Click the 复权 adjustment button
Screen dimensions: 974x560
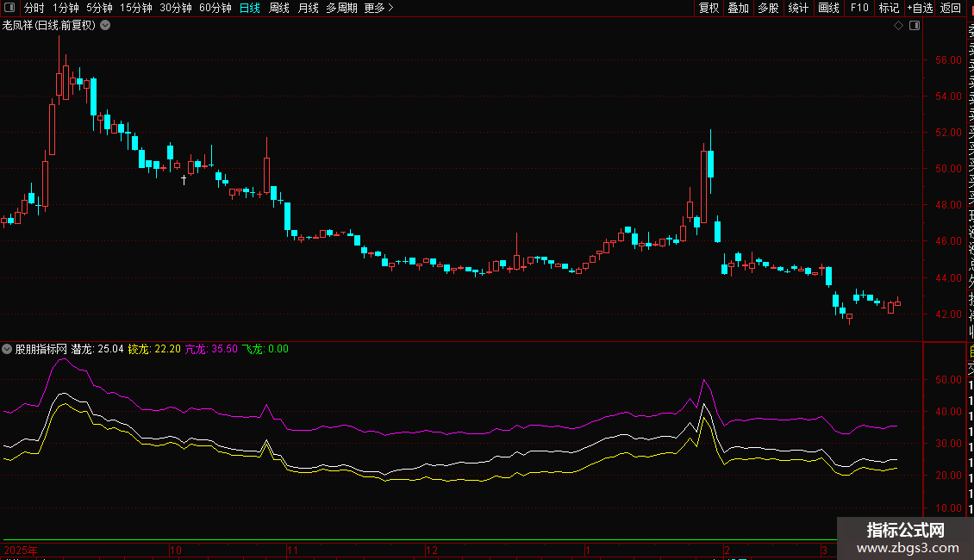coord(709,8)
